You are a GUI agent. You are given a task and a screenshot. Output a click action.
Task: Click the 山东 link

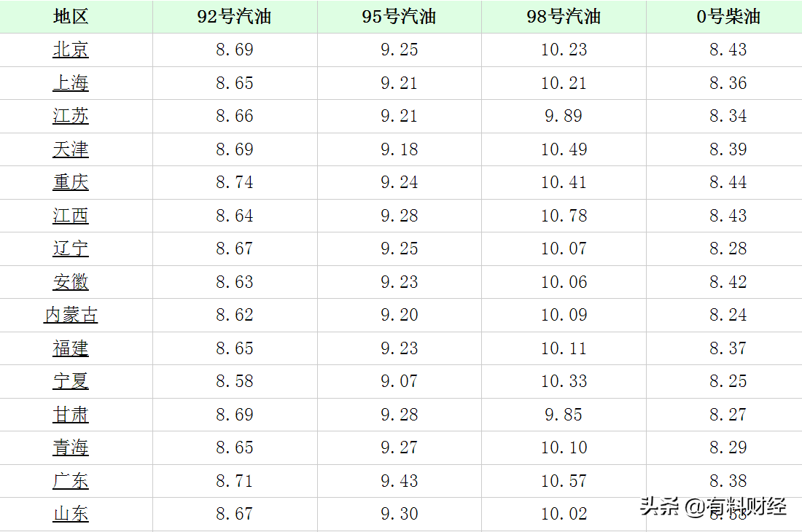71,514
